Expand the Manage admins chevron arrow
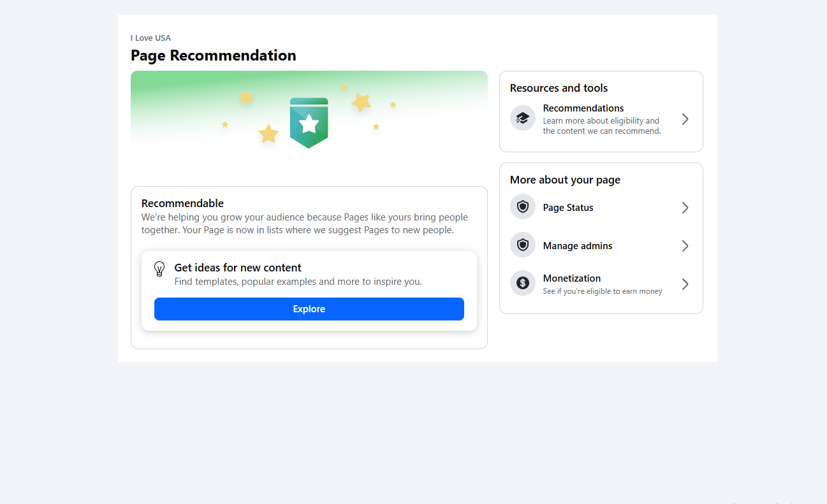The width and height of the screenshot is (827, 504). point(685,246)
